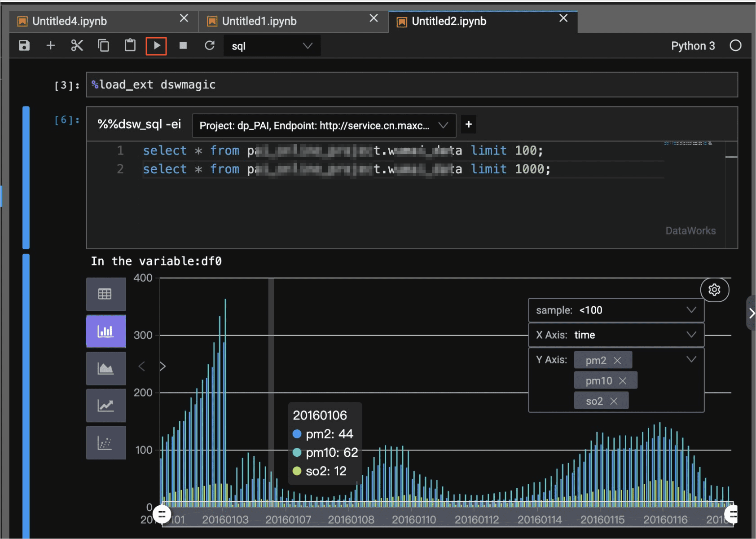Image resolution: width=756 pixels, height=539 pixels.
Task: Click the kernel status circle indicator
Action: pos(735,46)
